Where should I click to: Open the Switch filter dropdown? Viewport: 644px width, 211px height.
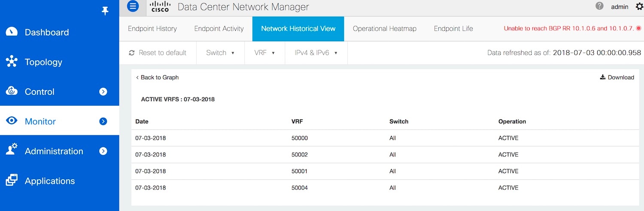click(220, 53)
